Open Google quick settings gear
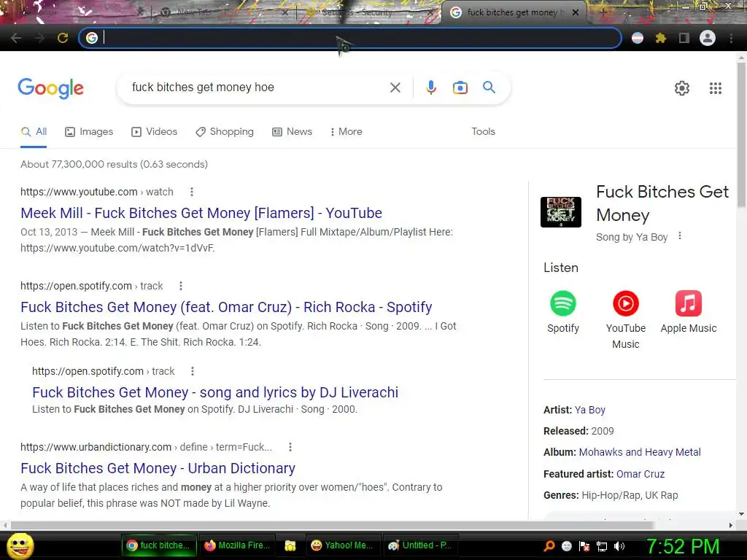Viewport: 747px width, 560px height. (x=682, y=88)
